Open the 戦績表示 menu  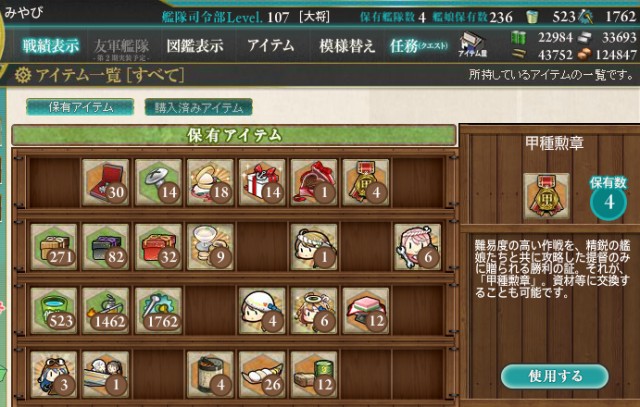click(51, 46)
